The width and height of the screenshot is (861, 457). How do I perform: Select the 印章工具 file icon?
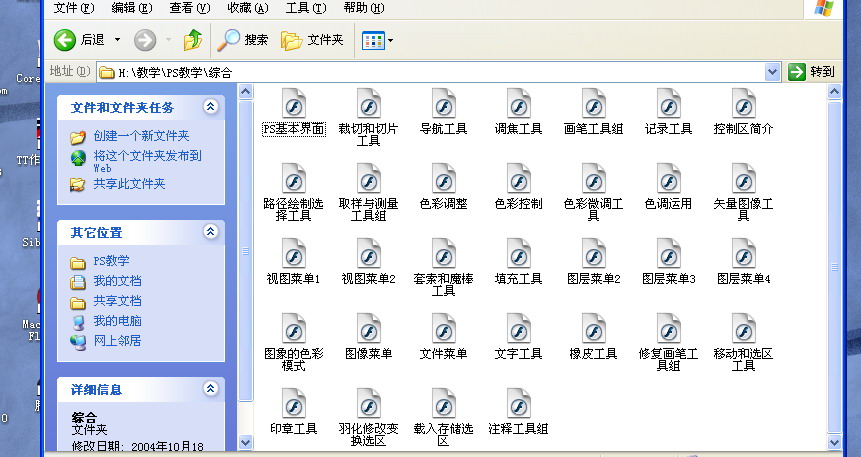click(294, 404)
